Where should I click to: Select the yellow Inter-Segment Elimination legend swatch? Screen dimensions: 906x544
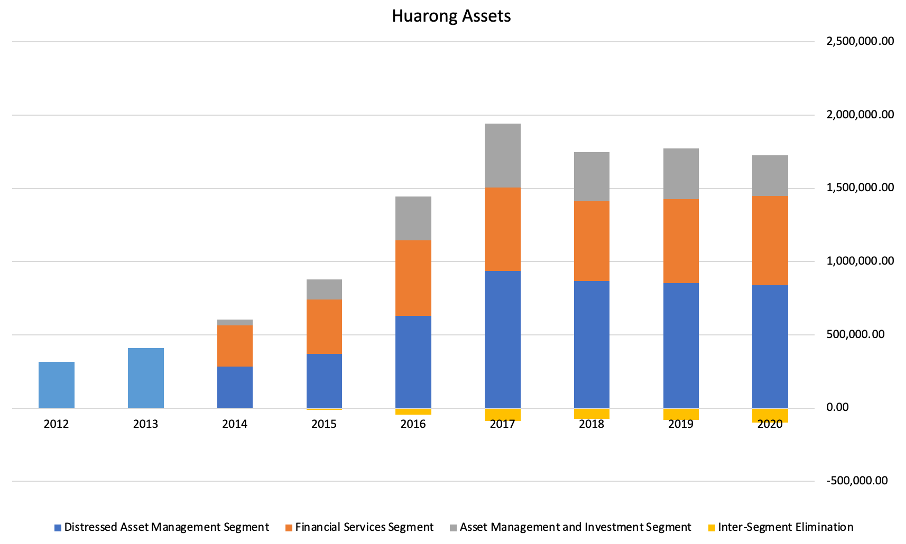tap(711, 528)
